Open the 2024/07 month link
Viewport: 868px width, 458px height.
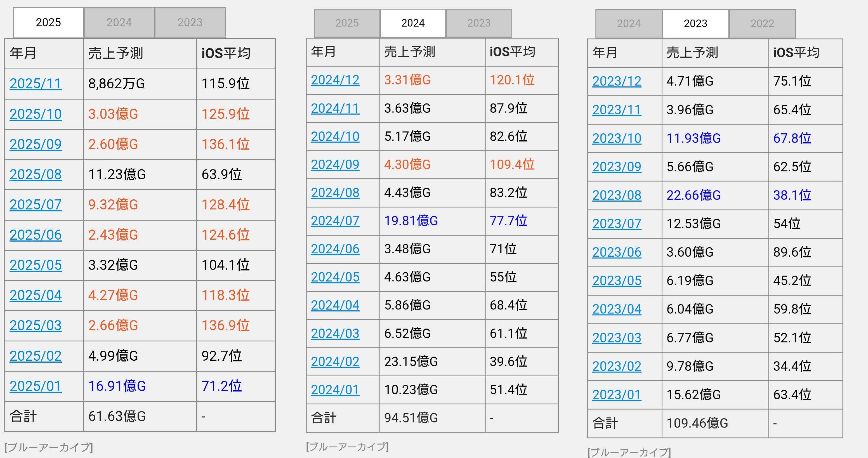pos(335,221)
